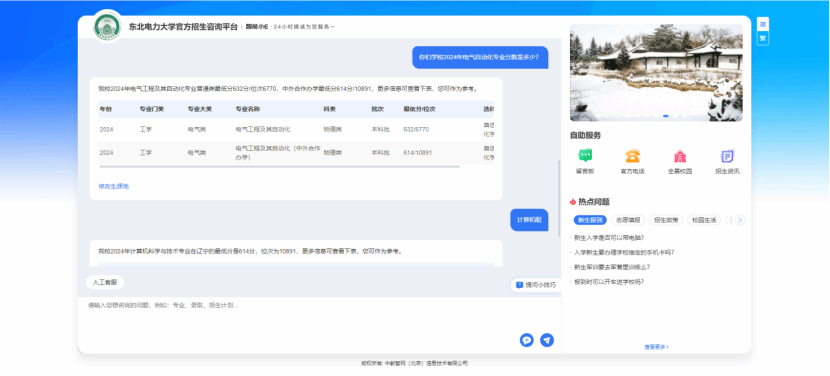The image size is (830, 376).
Task: Click the chat bubble icon beside send
Action: [x=527, y=340]
